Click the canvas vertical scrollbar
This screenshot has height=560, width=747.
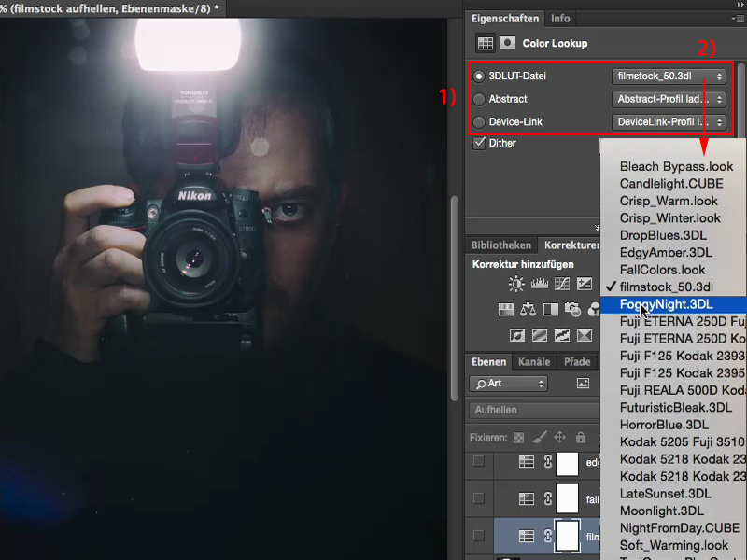coord(455,298)
